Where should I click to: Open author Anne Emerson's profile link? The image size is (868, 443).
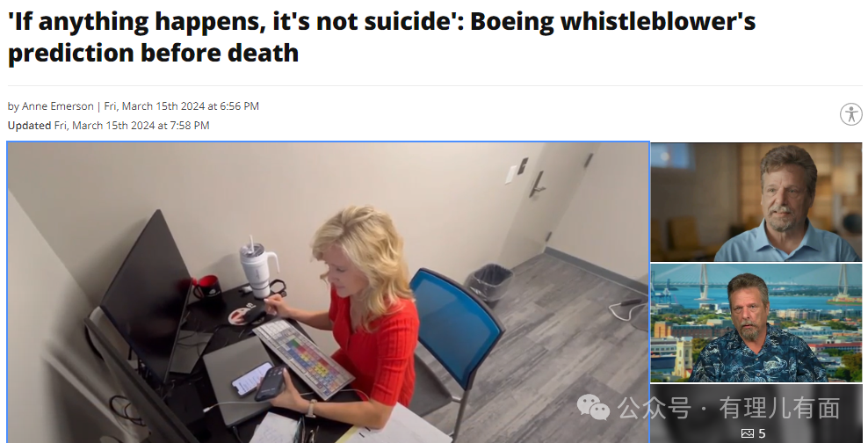point(58,105)
